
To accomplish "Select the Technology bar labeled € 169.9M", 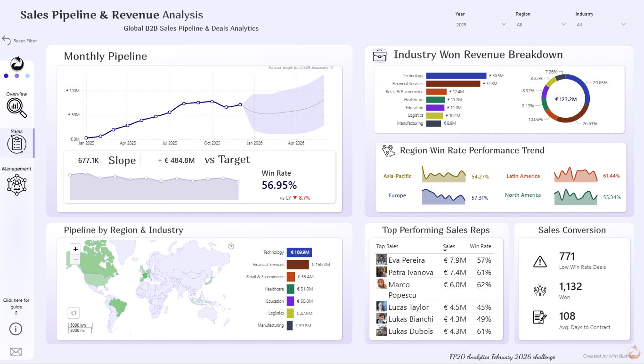I will point(299,252).
